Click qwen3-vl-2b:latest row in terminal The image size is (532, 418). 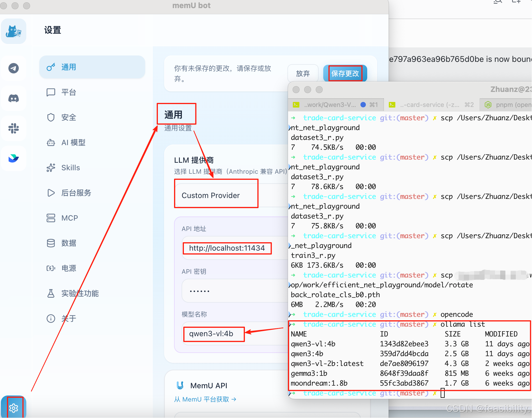pyautogui.click(x=410, y=364)
